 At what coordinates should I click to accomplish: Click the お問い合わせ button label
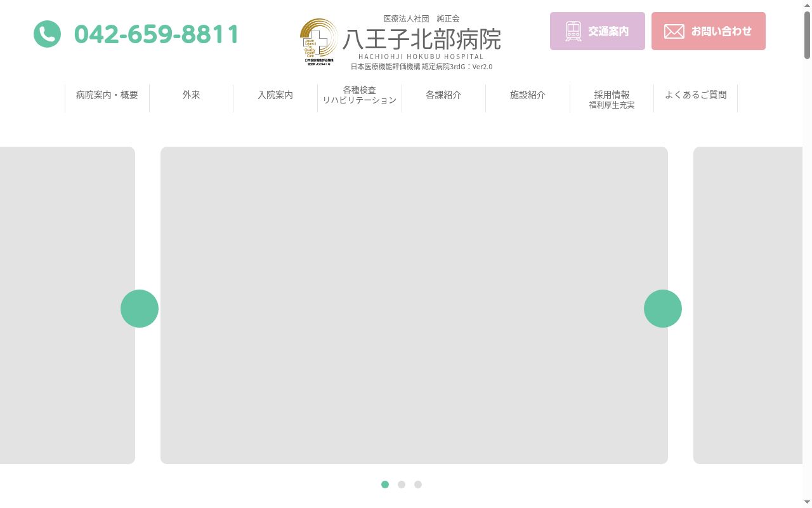pyautogui.click(x=721, y=31)
